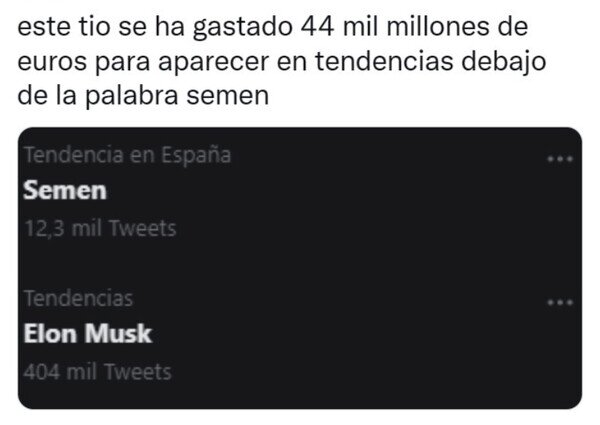Viewport: 600px width, 425px height.
Task: Open more options for the Semen trend
Action: (x=559, y=158)
